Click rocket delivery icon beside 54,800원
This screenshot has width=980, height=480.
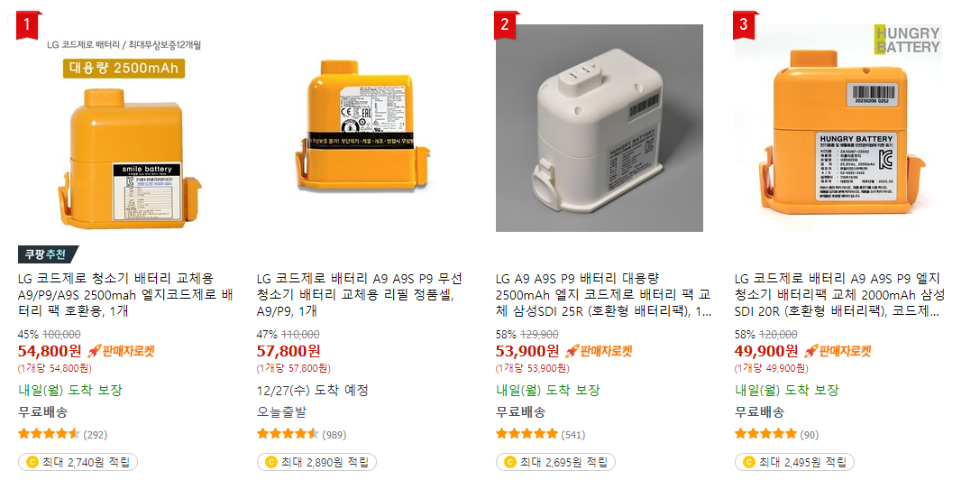click(94, 350)
